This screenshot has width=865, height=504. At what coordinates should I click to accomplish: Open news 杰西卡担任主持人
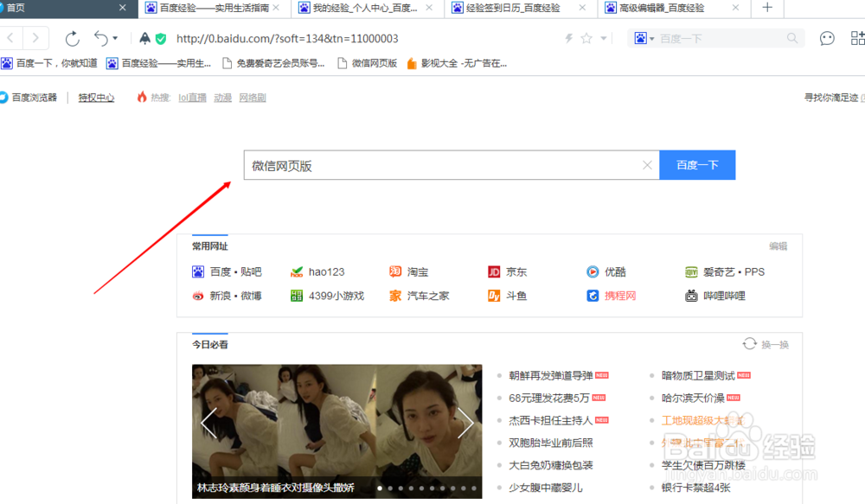point(550,421)
